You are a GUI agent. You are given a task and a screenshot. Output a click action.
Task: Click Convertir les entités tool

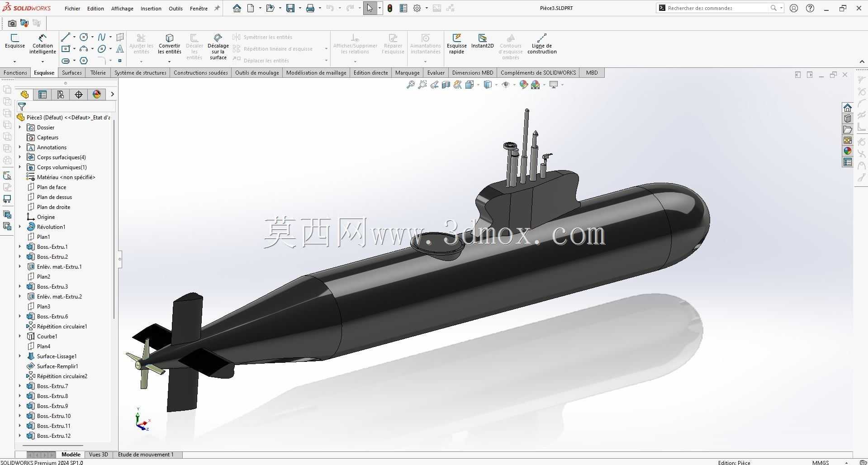(x=170, y=44)
